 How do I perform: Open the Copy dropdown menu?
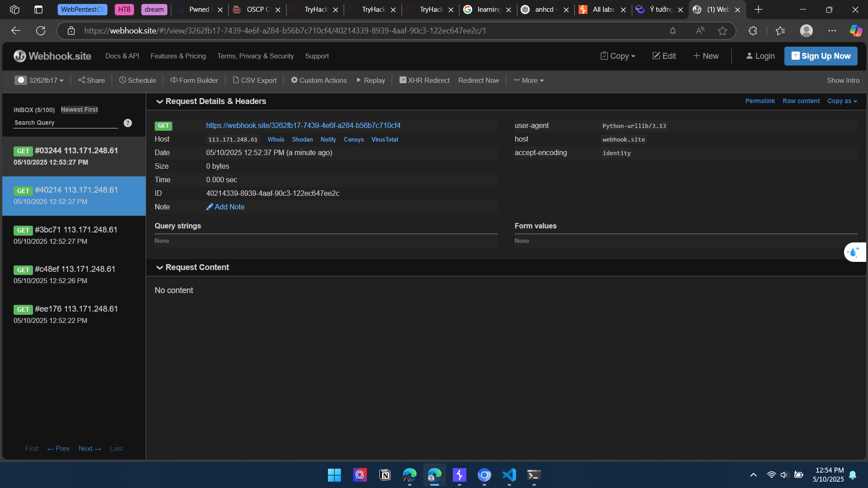(618, 56)
